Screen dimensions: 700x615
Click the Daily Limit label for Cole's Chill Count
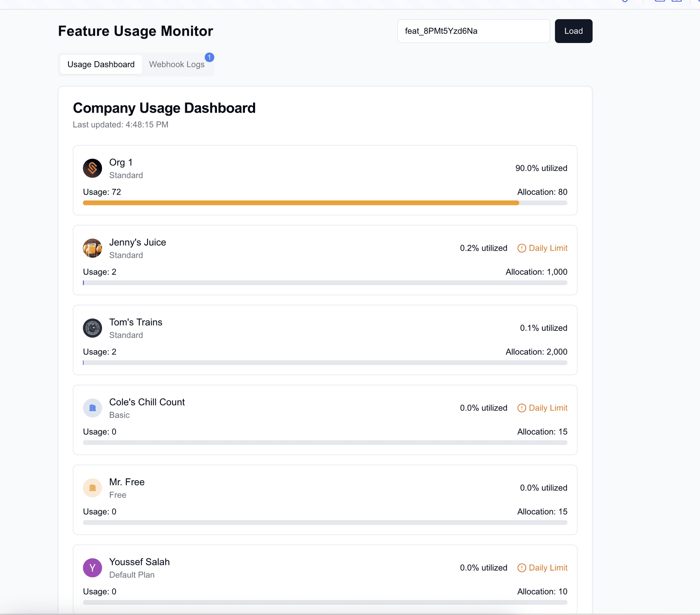[548, 408]
